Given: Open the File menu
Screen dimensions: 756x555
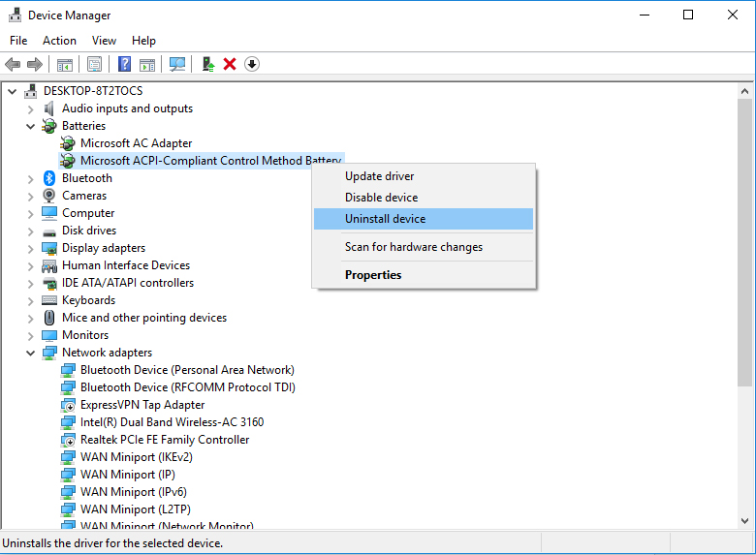Looking at the screenshot, I should coord(18,41).
